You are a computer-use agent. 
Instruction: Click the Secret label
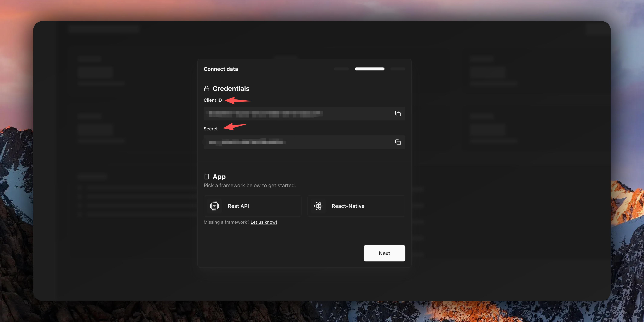pos(211,128)
